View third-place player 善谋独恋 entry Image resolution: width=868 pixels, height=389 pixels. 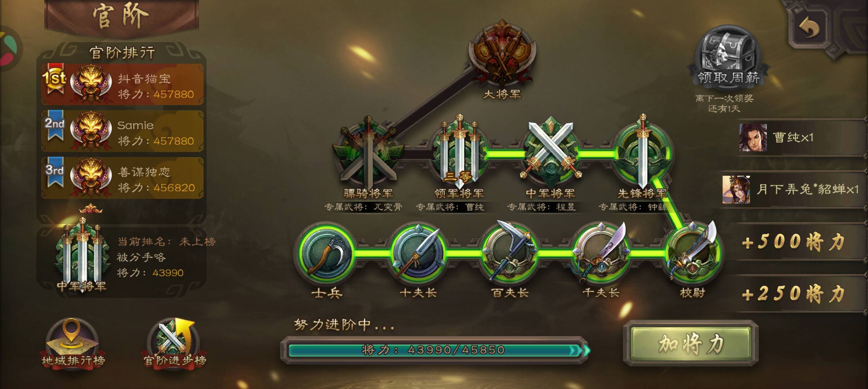click(x=122, y=178)
